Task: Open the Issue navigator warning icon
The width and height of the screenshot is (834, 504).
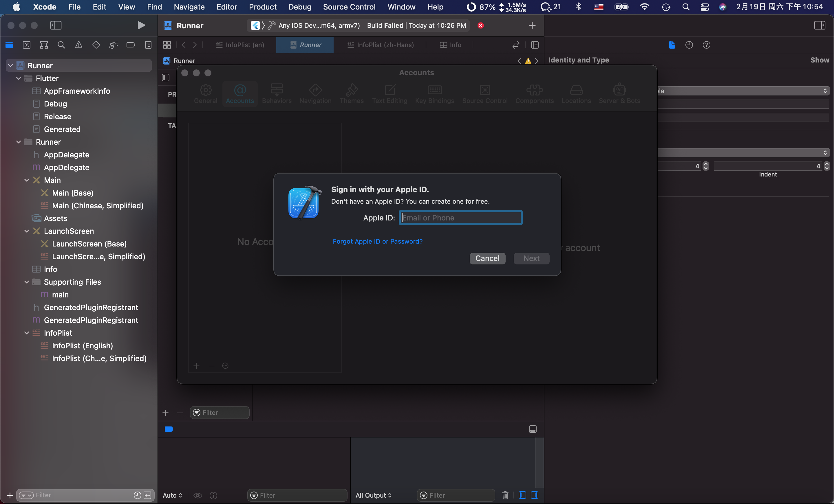Action: (78, 45)
